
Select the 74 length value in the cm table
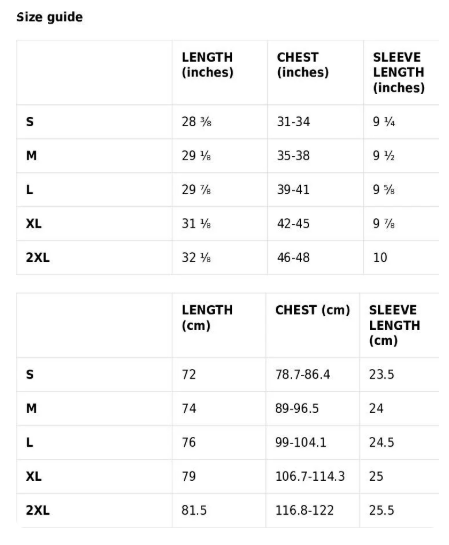coord(189,408)
